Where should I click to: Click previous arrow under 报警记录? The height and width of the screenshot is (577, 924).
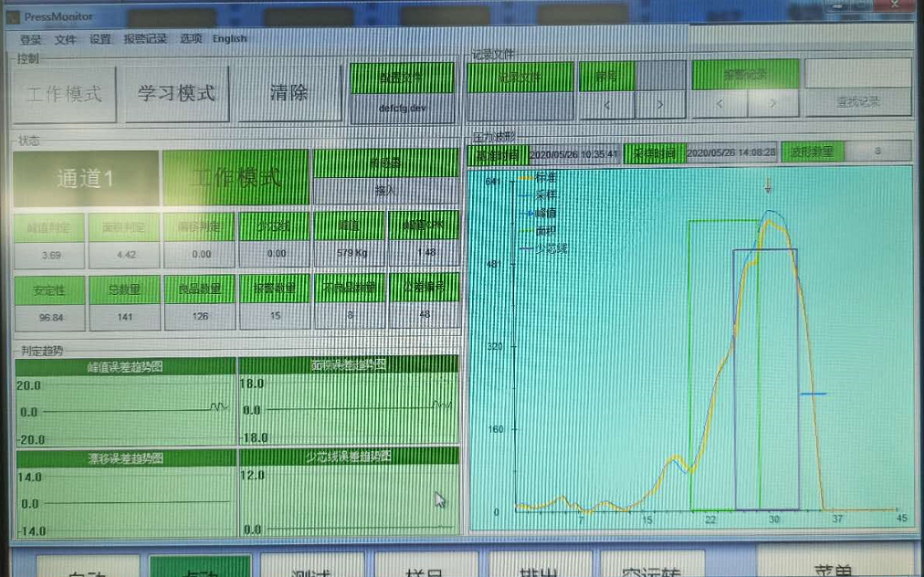[x=718, y=104]
